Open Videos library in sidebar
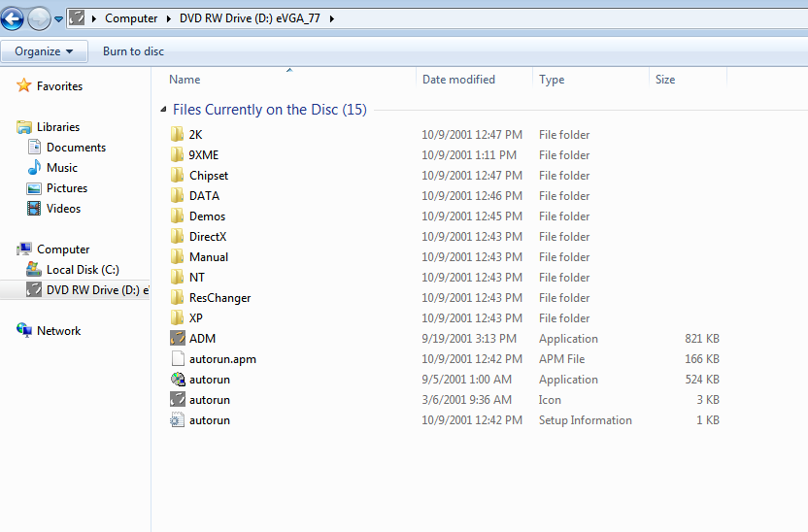808x532 pixels. pos(63,209)
